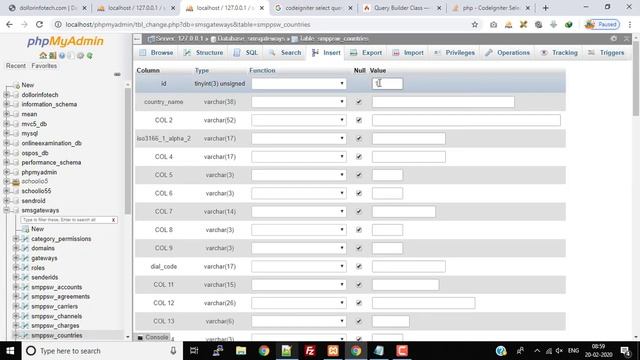Toggle Null checkbox for dial_code
Image resolution: width=640 pixels, height=360 pixels.
[x=359, y=266]
